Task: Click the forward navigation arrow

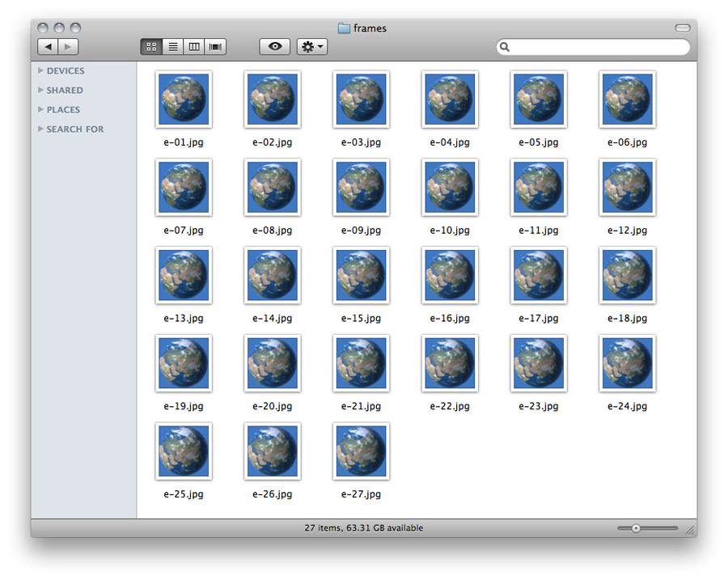Action: 68,47
